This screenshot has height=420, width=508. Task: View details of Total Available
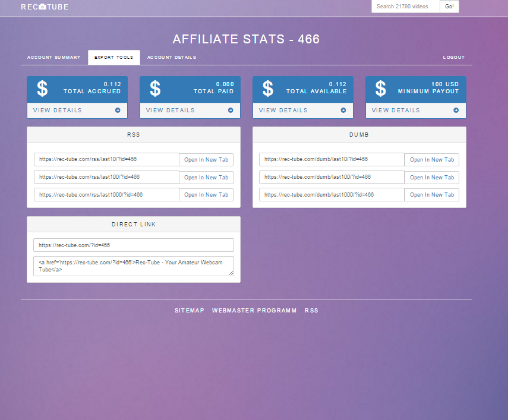click(x=302, y=110)
